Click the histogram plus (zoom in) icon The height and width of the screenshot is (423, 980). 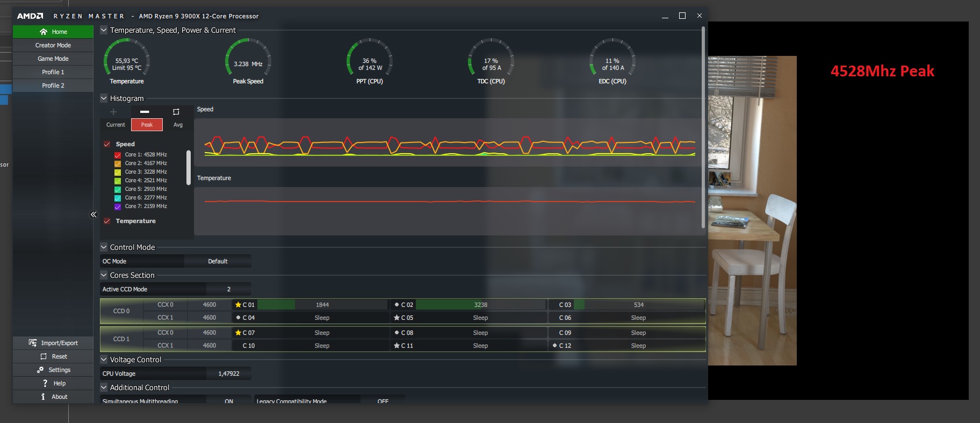[x=113, y=112]
